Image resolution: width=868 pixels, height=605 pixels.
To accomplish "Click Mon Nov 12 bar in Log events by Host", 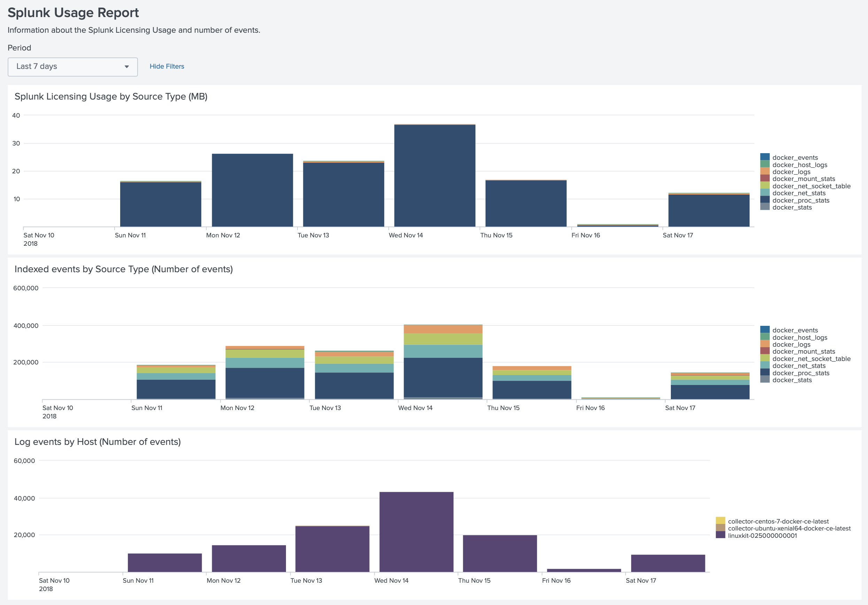I will coord(249,558).
